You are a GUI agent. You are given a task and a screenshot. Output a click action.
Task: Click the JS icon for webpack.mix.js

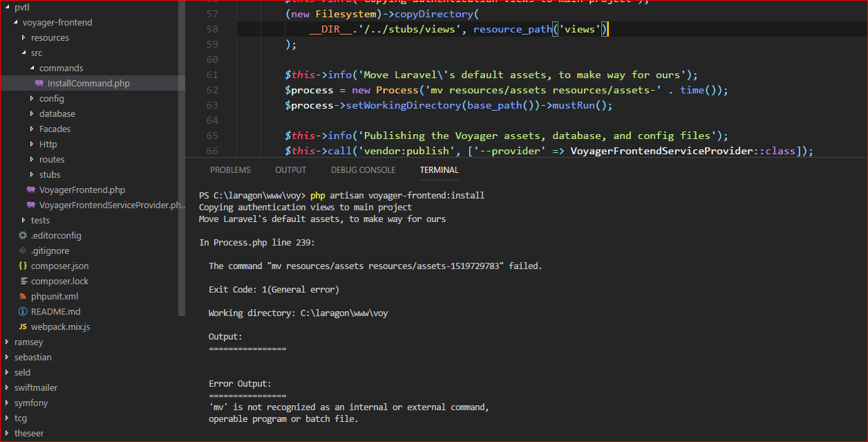pos(23,326)
